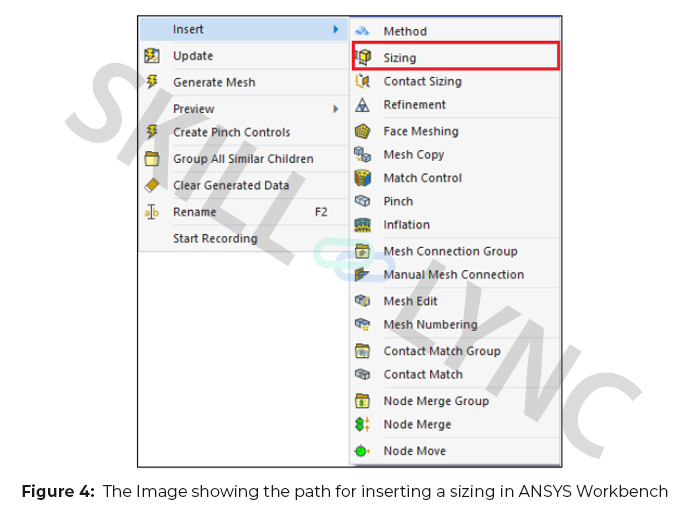Choose Contact Sizing
This screenshot has height=514, width=700.
click(455, 81)
